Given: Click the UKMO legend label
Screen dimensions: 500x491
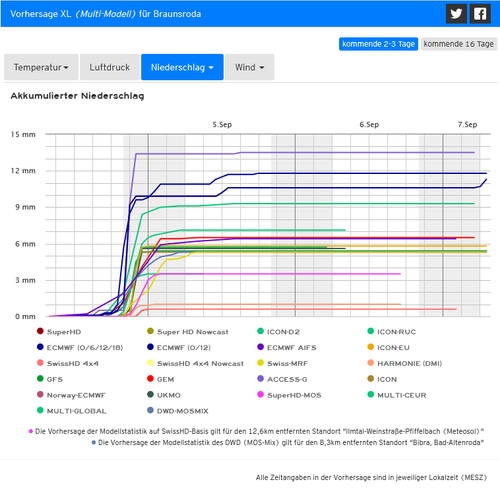Looking at the screenshot, I should tap(169, 395).
